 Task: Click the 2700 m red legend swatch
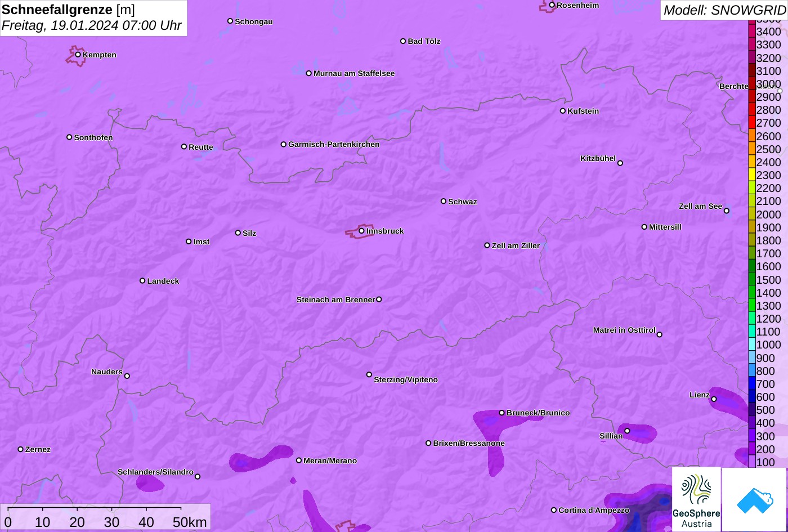pos(752,123)
